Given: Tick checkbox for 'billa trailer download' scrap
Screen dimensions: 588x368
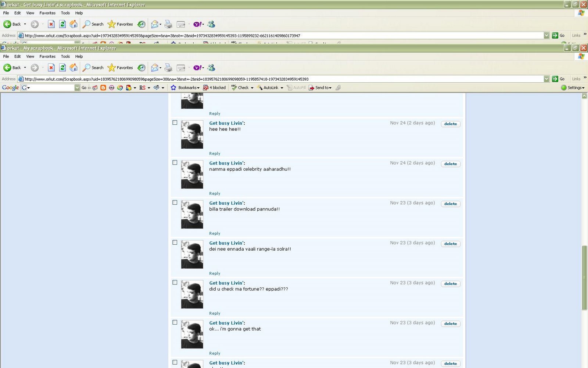Looking at the screenshot, I should pyautogui.click(x=175, y=202).
